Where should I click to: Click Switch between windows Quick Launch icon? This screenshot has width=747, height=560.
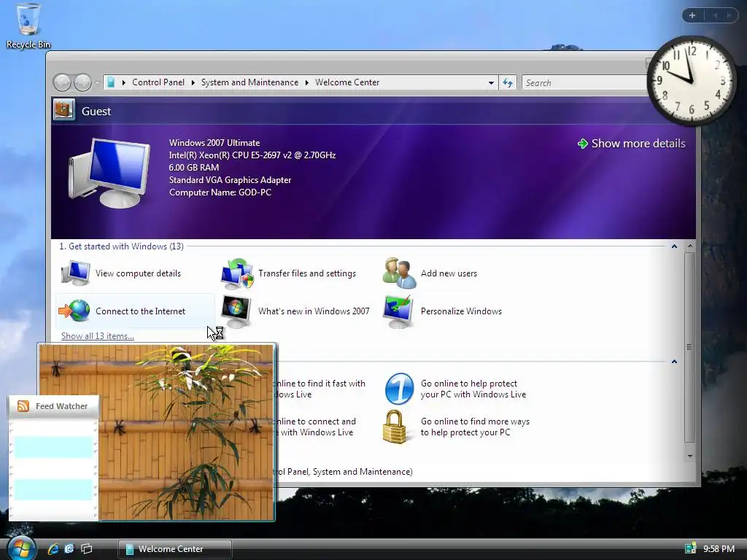86,549
